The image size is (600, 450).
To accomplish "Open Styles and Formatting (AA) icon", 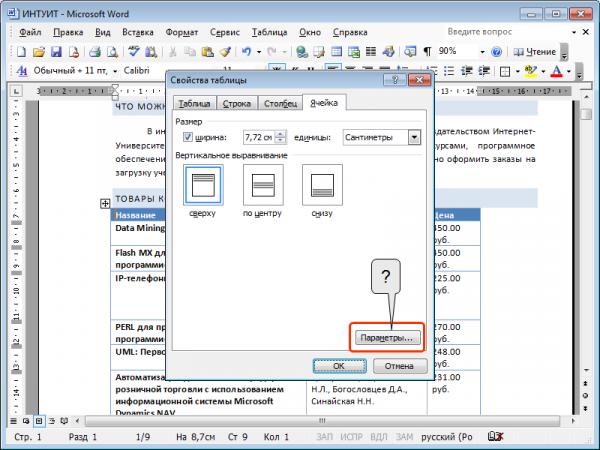I will 22,71.
